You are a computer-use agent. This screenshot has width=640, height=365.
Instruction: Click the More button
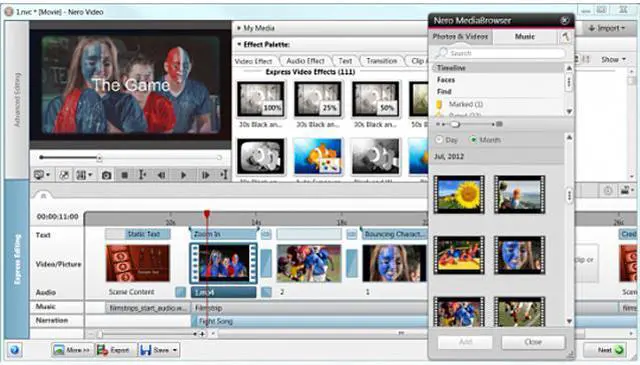pos(72,350)
